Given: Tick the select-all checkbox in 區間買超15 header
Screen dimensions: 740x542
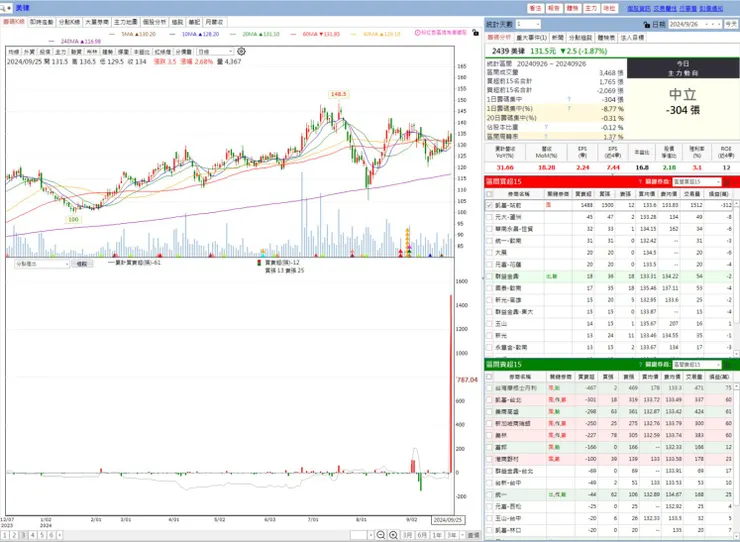Looking at the screenshot, I should click(489, 194).
